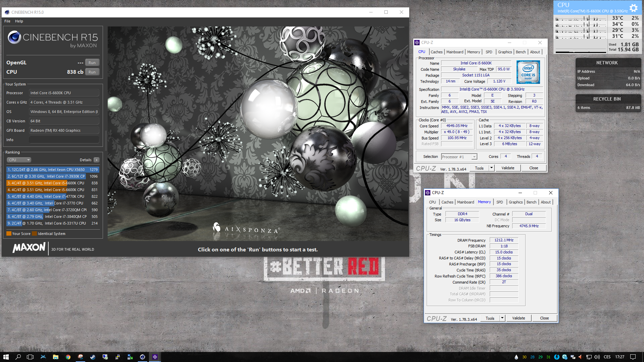Screen dimensions: 644x362
Task: Click the upper CPU-Z title bar icon
Action: (x=417, y=43)
